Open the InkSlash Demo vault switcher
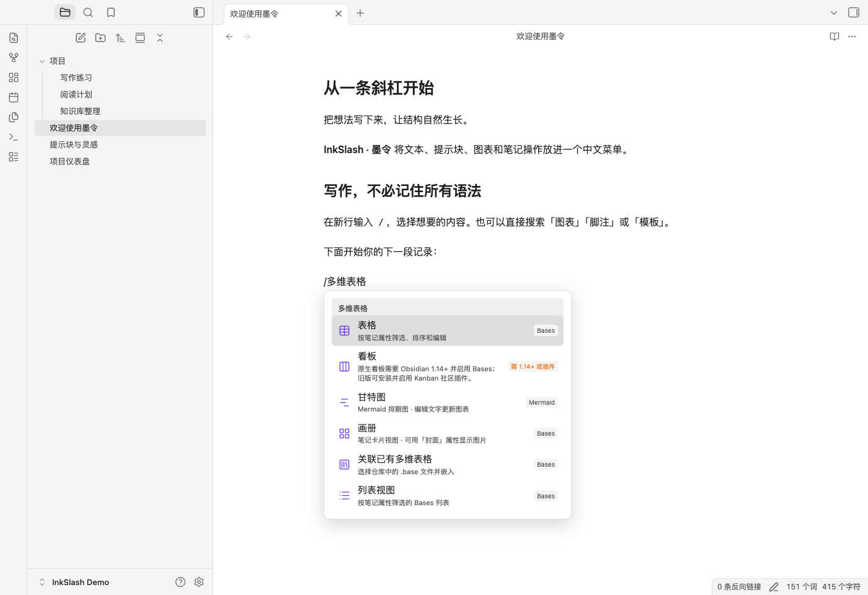The image size is (868, 595). (74, 582)
